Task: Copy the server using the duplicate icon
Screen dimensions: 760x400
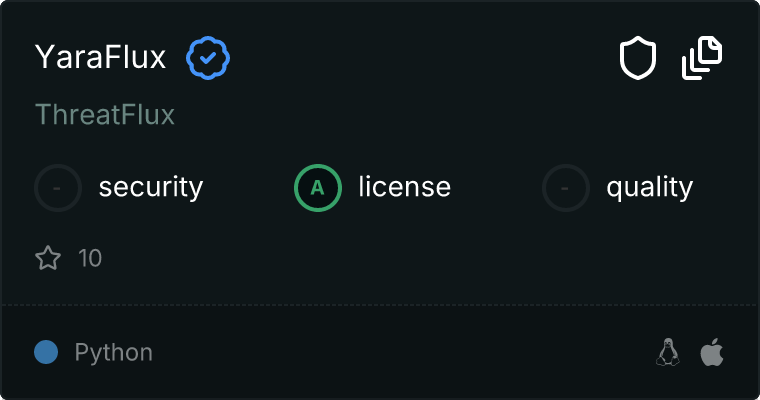Action: pyautogui.click(x=702, y=58)
